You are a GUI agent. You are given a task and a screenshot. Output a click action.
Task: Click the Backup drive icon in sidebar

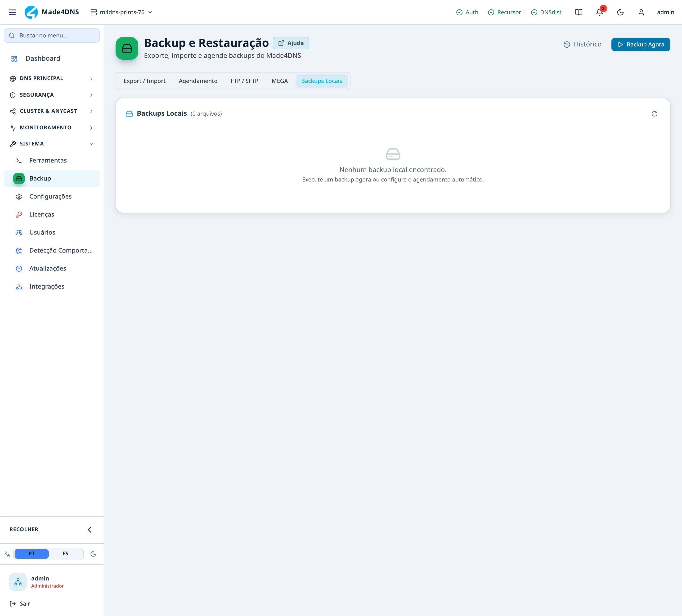click(x=19, y=178)
